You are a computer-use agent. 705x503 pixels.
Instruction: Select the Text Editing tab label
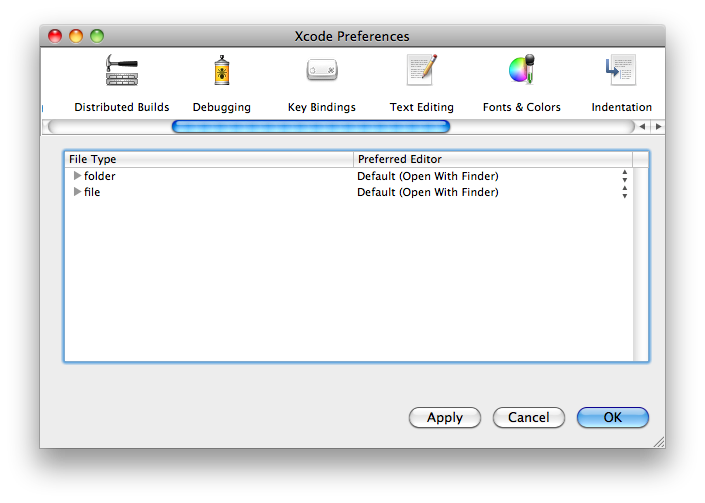[x=421, y=107]
